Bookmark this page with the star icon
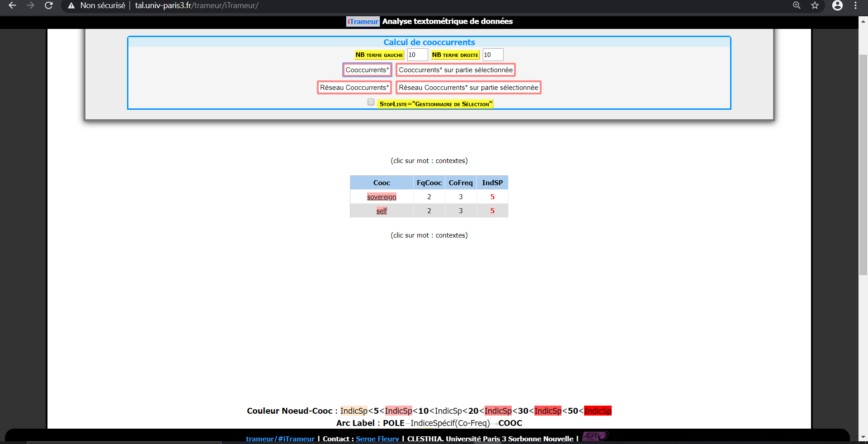This screenshot has height=444, width=868. pyautogui.click(x=815, y=5)
